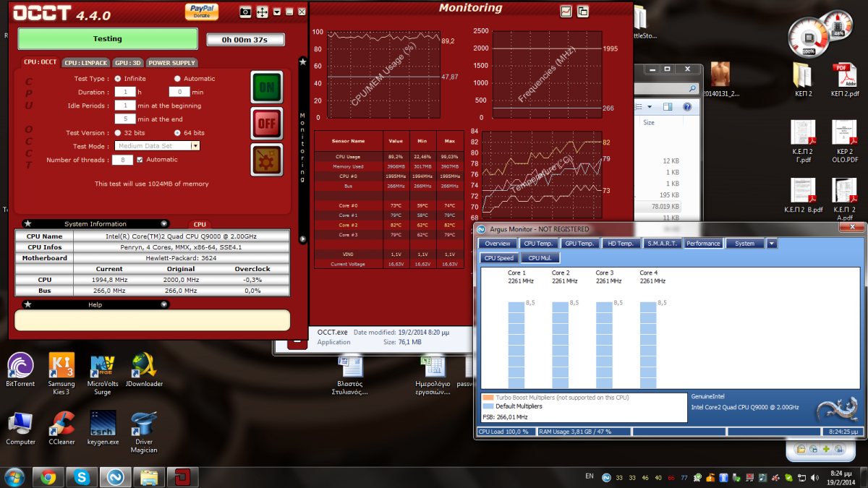868x488 pixels.
Task: Click Monitoring graph view icon
Action: point(566,11)
